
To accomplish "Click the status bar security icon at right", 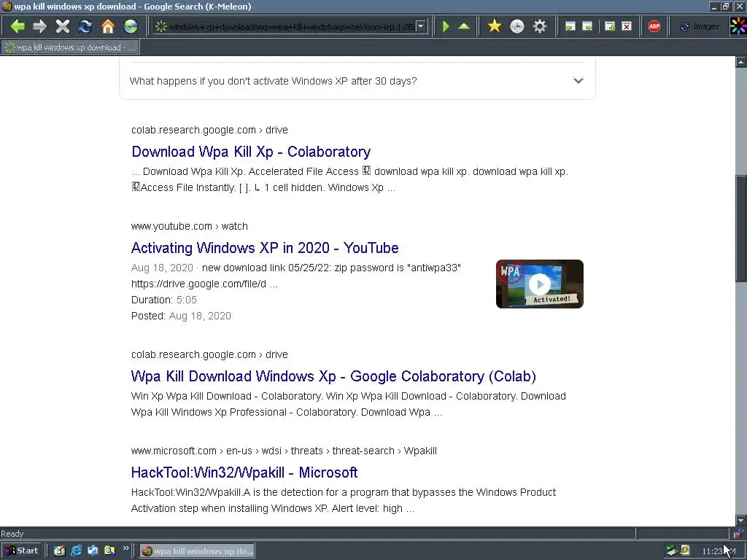I will [x=738, y=533].
